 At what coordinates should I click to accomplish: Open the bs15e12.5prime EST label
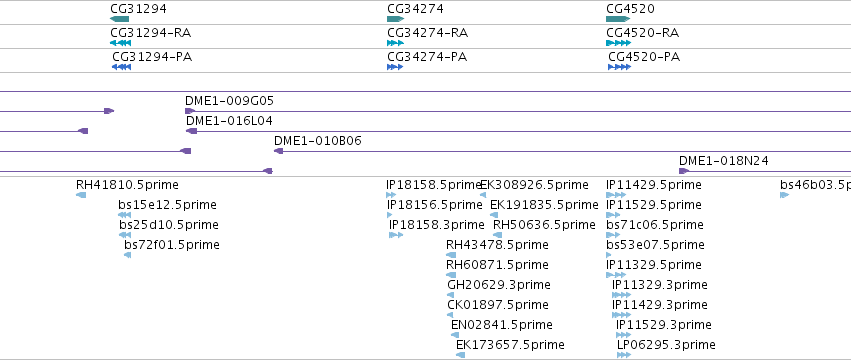click(167, 205)
